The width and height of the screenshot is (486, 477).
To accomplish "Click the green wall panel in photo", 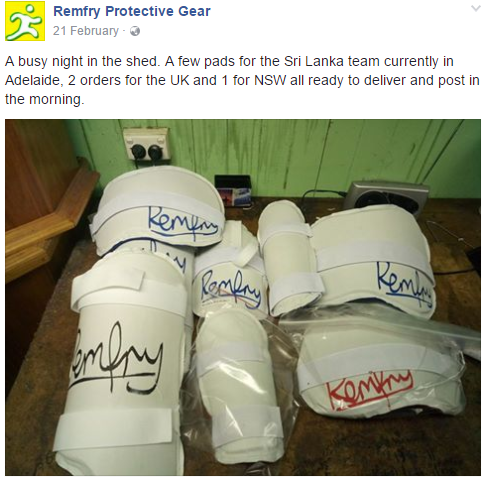I will [x=300, y=150].
